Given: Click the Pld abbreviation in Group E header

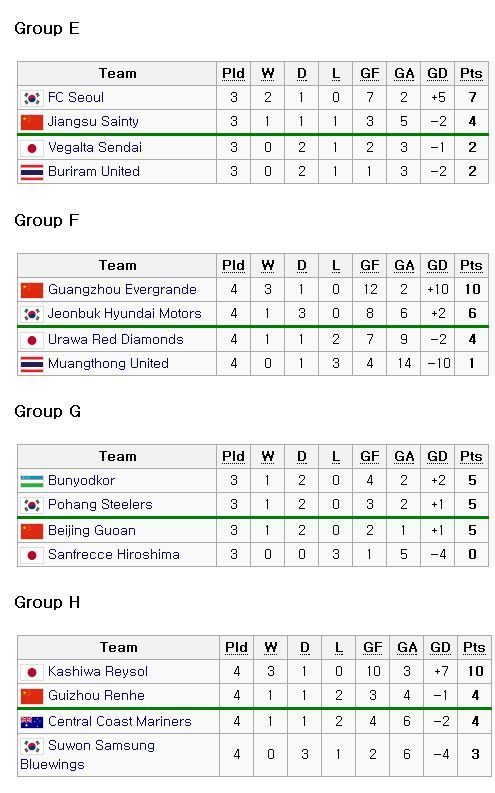Looking at the screenshot, I should coord(234,74).
